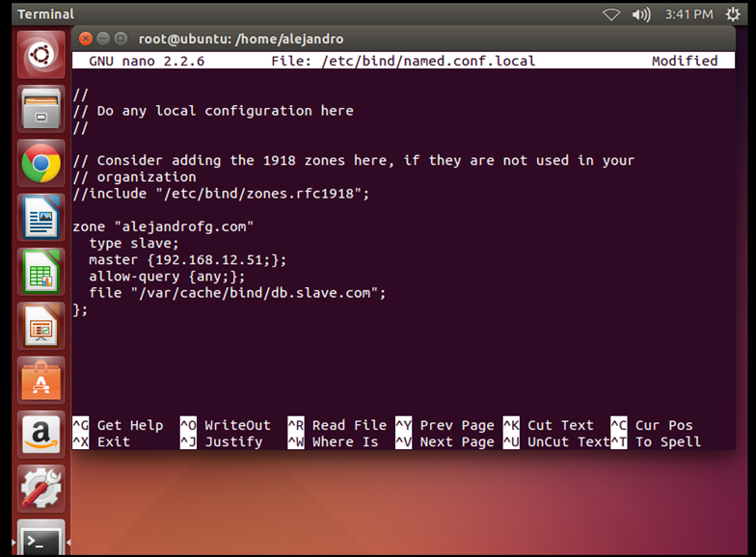Open LibreOffice Calc from the launcher
This screenshot has height=557, width=756.
pos(40,272)
